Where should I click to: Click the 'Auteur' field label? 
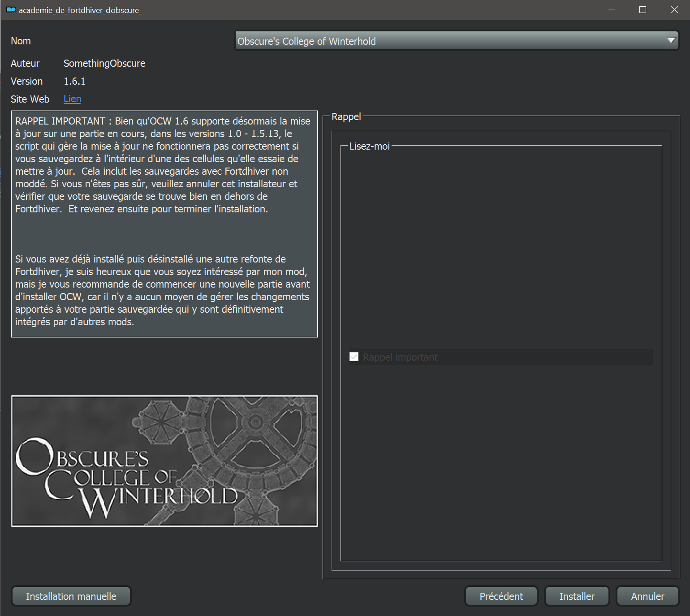click(x=25, y=64)
